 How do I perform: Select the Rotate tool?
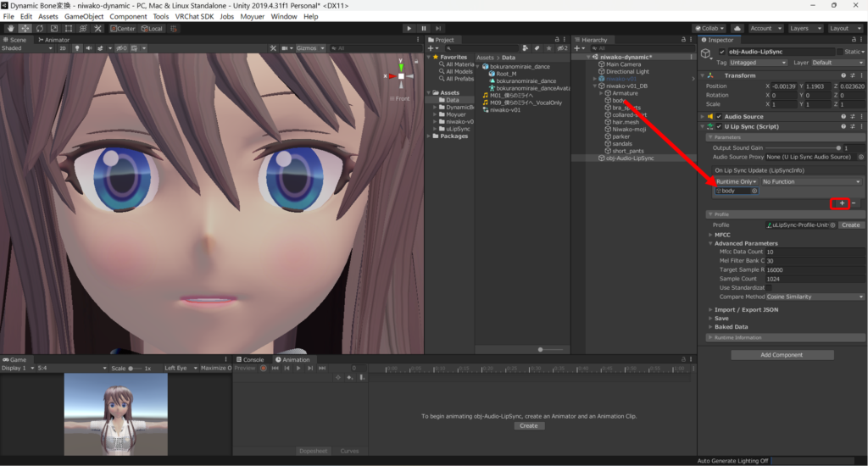[39, 28]
